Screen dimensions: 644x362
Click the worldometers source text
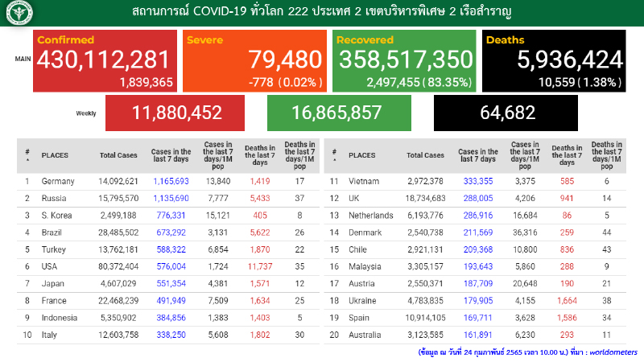613,352
